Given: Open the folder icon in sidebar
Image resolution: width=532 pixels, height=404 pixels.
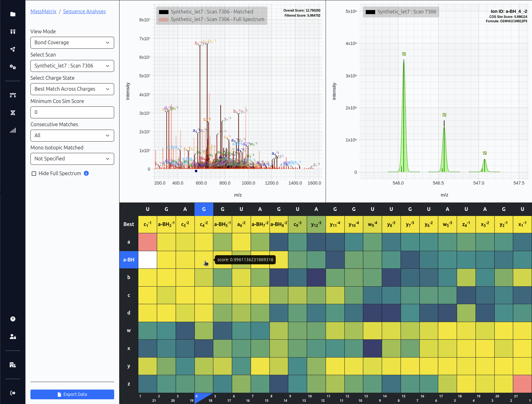Looking at the screenshot, I should pyautogui.click(x=13, y=14).
